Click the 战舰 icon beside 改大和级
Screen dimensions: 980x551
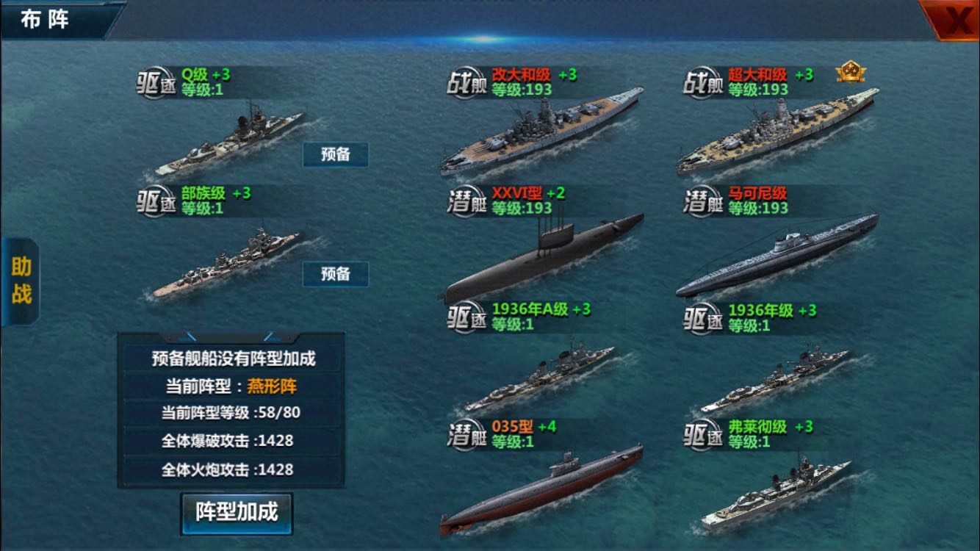click(x=467, y=83)
